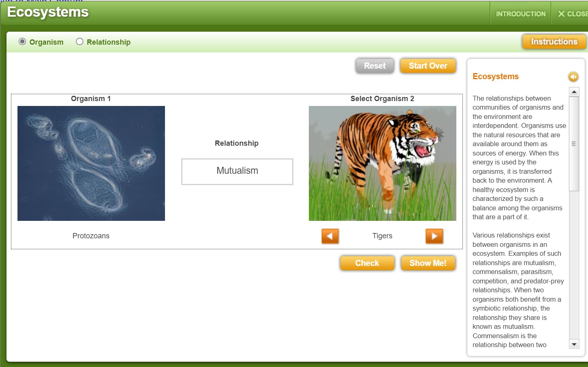
Task: Click the Tigers organism image
Action: [382, 163]
